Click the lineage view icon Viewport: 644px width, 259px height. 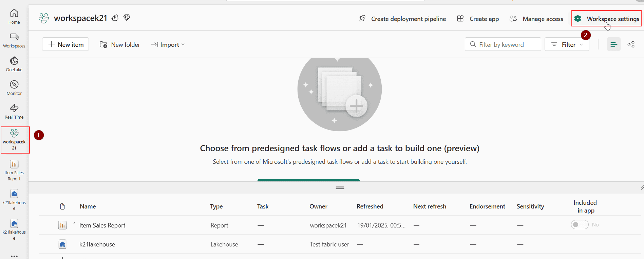(631, 44)
